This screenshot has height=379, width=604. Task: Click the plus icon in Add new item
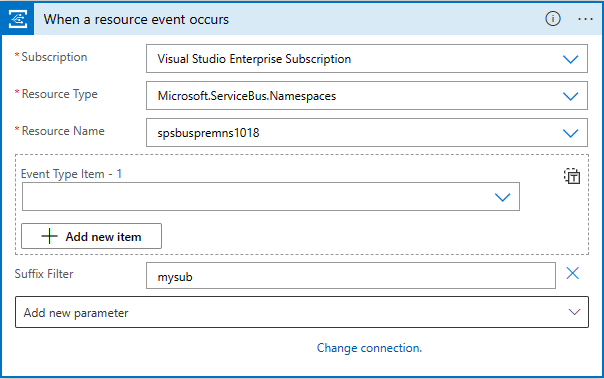(49, 236)
